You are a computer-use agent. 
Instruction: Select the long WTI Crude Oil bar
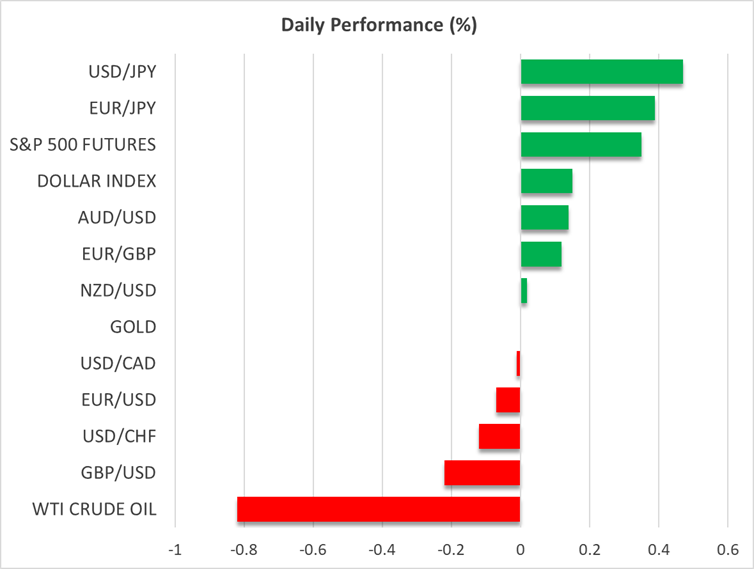(x=378, y=509)
